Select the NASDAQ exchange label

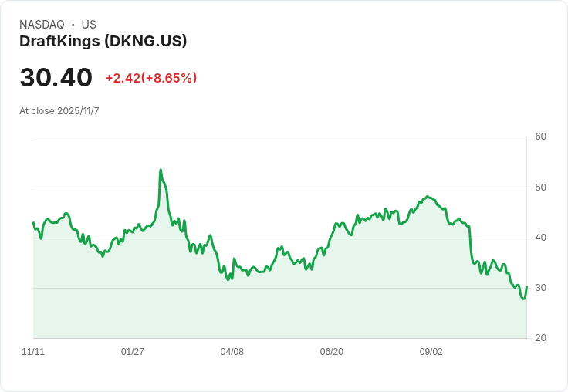[x=42, y=25]
